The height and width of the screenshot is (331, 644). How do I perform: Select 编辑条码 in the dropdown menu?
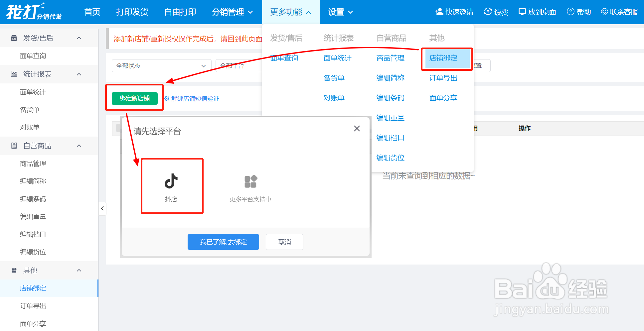coord(390,98)
